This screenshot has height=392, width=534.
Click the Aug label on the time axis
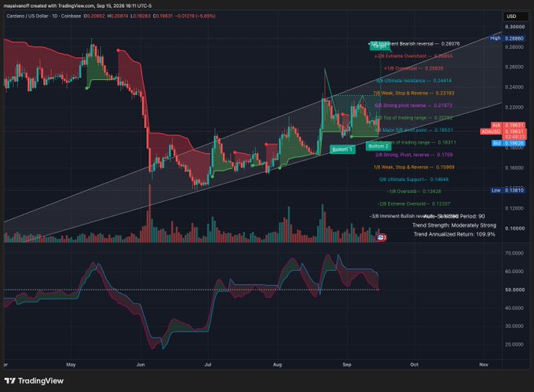[x=277, y=365]
